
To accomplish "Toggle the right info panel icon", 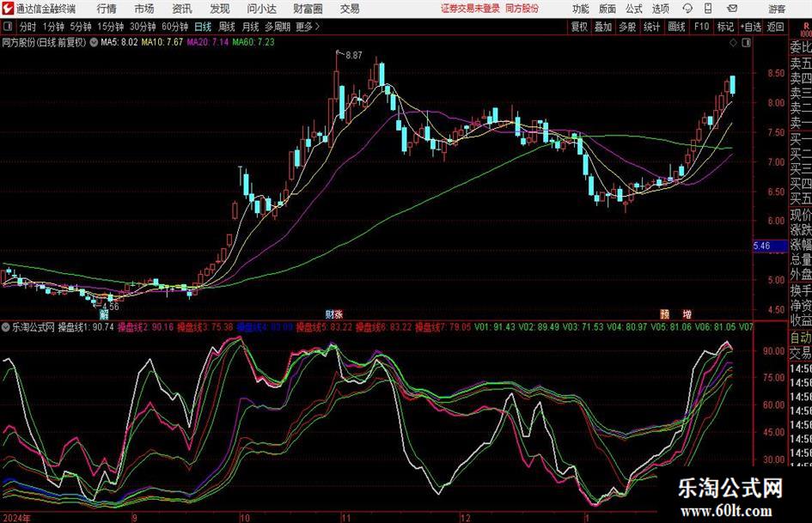I will (746, 43).
